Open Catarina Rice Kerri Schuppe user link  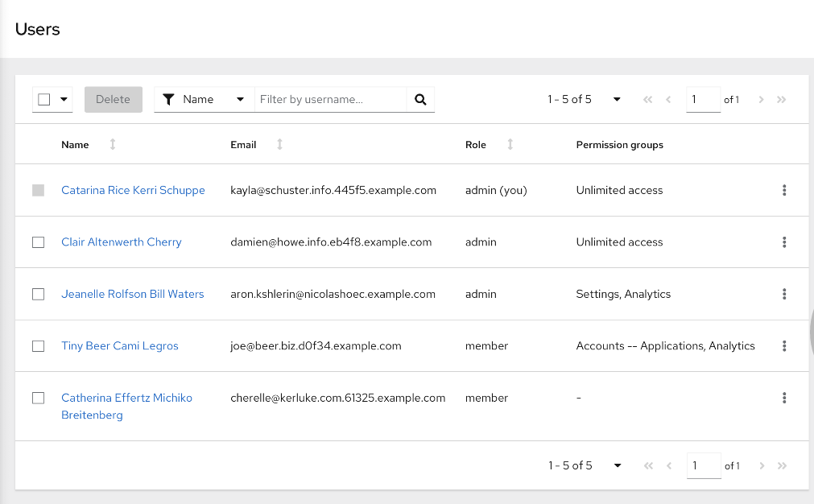click(x=133, y=191)
